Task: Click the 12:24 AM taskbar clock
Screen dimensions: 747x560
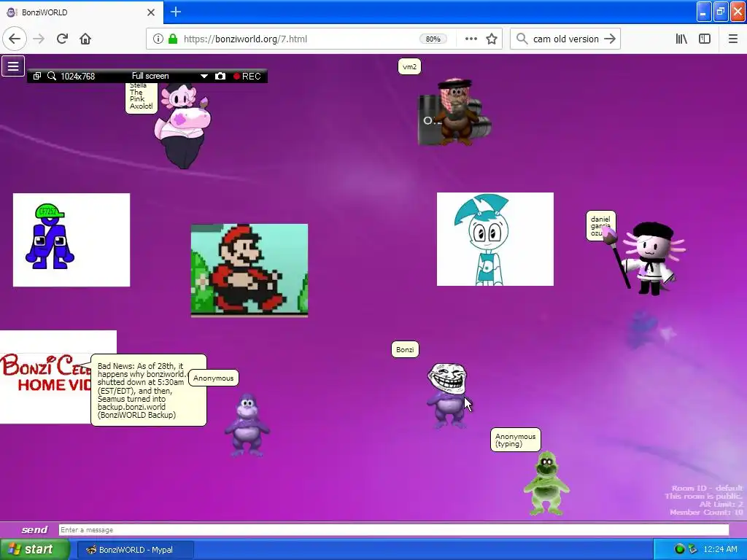Action: pyautogui.click(x=720, y=549)
